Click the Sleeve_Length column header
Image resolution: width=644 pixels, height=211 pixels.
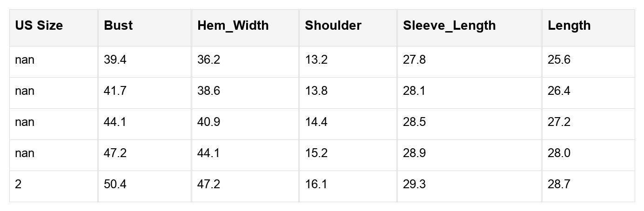449,26
